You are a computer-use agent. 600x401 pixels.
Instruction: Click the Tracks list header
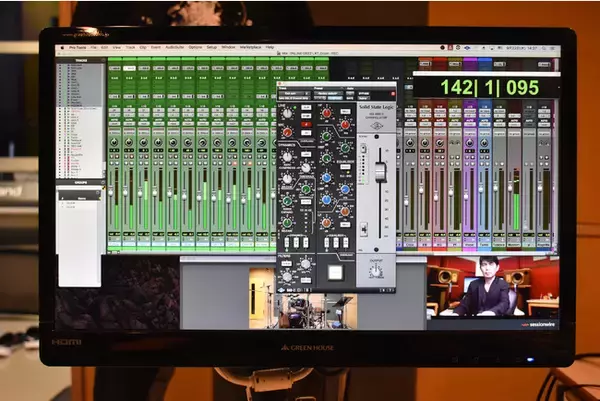coord(79,61)
